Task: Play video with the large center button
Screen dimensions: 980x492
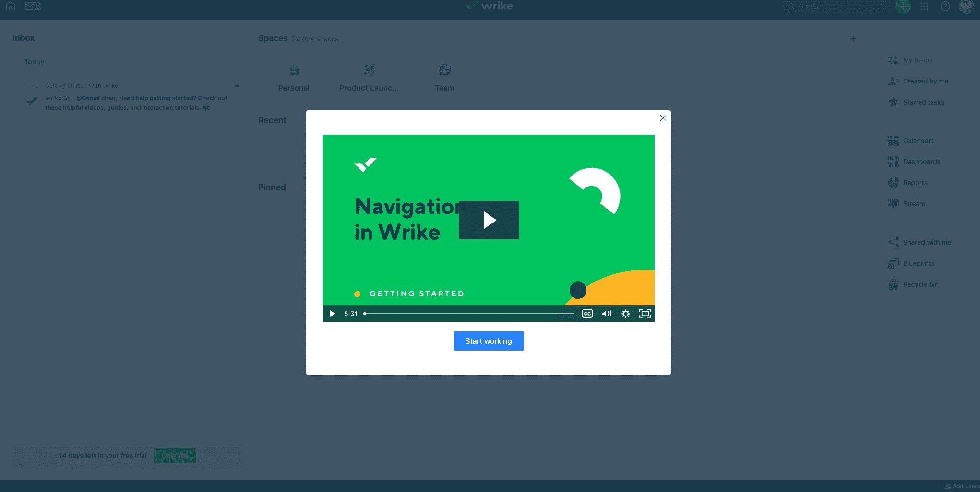Action: click(489, 220)
